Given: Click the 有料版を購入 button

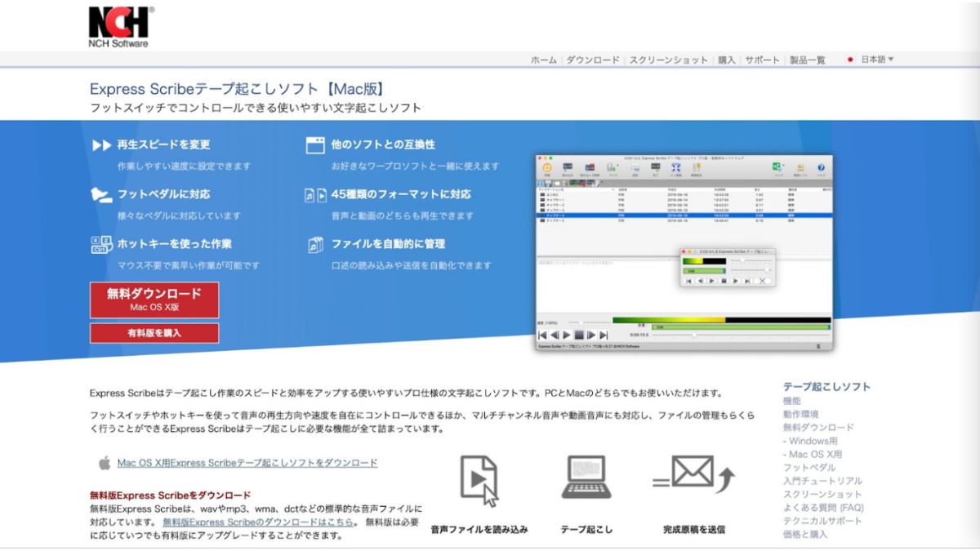Looking at the screenshot, I should [154, 333].
